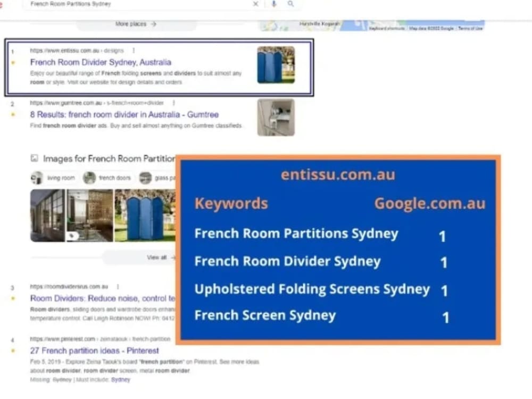The image size is (532, 399).
Task: Click the roomdividersrus.com.au URL breadcrumb
Action: (x=69, y=287)
